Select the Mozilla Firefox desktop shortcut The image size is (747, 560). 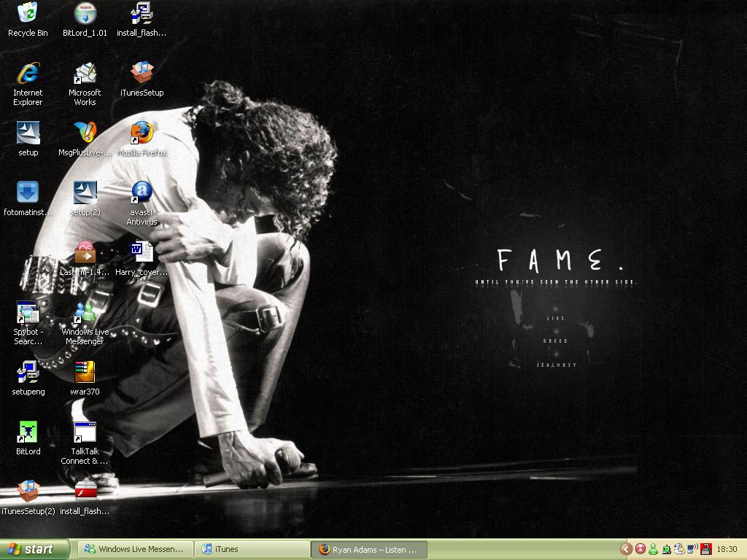click(142, 134)
